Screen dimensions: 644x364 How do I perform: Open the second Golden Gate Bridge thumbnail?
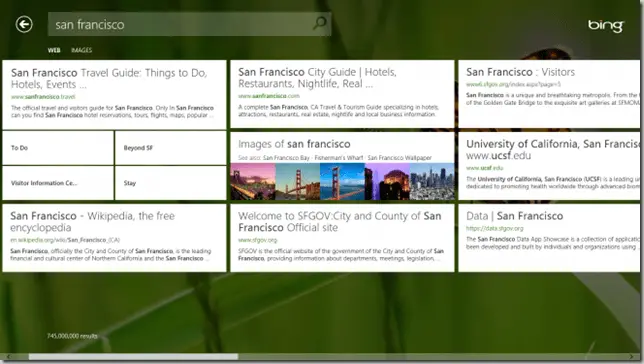tap(298, 182)
